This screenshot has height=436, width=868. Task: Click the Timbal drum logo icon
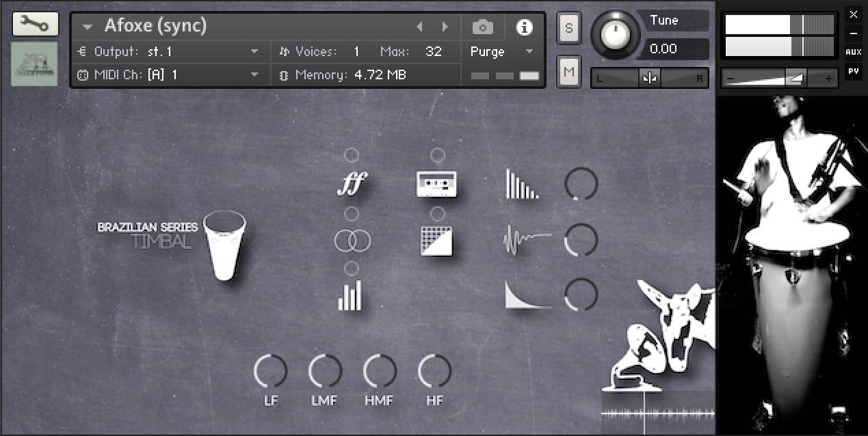pos(224,245)
